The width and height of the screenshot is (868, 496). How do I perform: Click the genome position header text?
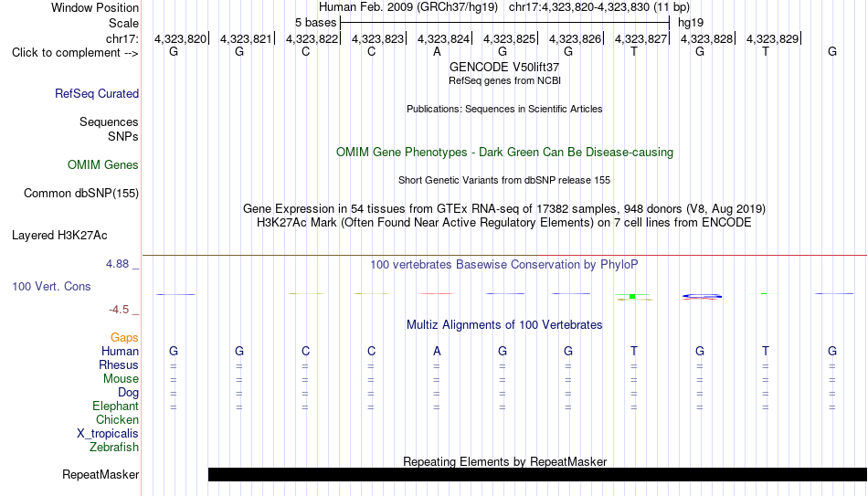[504, 7]
